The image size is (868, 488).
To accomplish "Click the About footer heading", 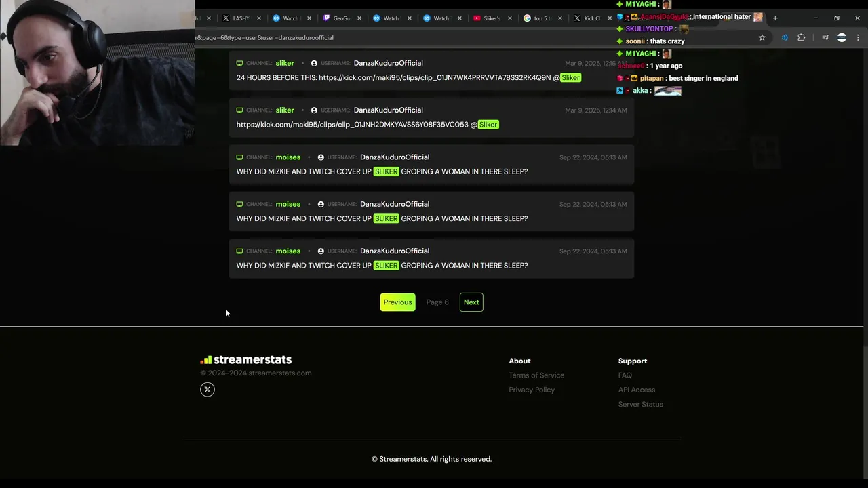I will click(520, 361).
